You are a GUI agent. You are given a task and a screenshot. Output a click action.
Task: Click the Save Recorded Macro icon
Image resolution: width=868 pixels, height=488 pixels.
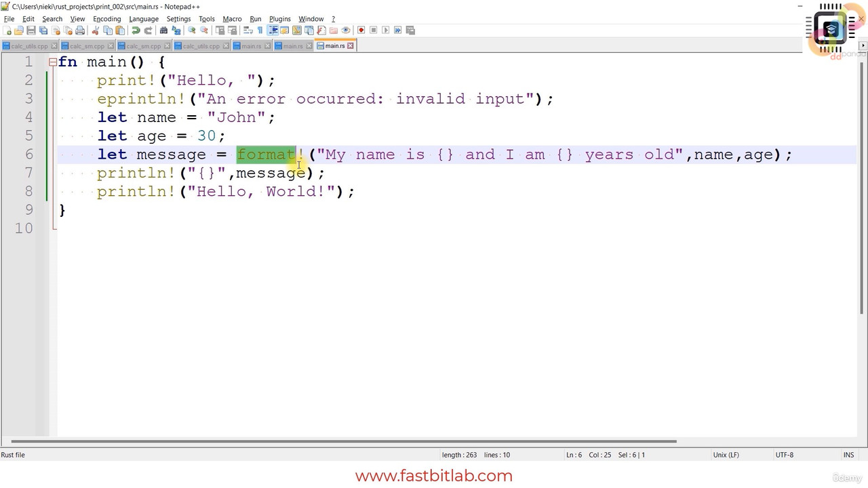point(410,30)
